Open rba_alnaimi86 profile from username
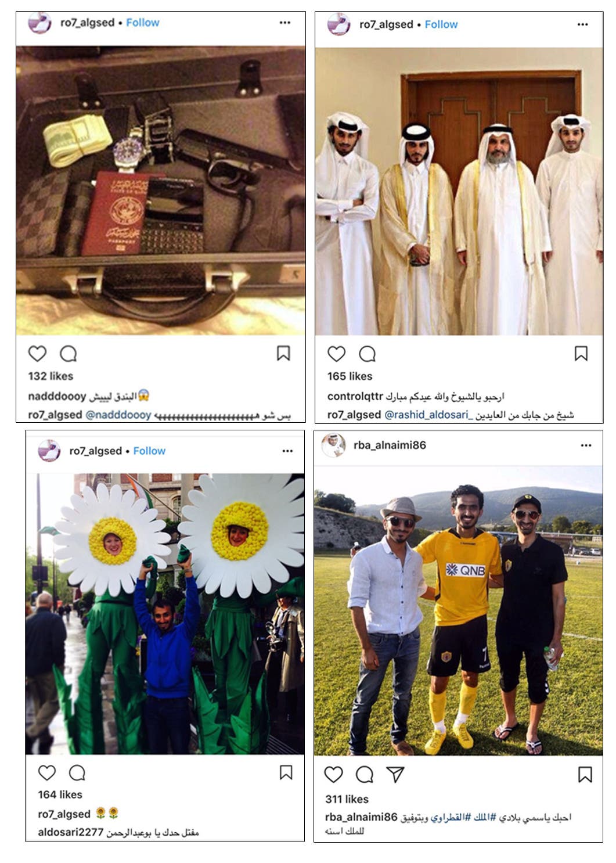Viewport: 616px width, 863px height. (390, 445)
